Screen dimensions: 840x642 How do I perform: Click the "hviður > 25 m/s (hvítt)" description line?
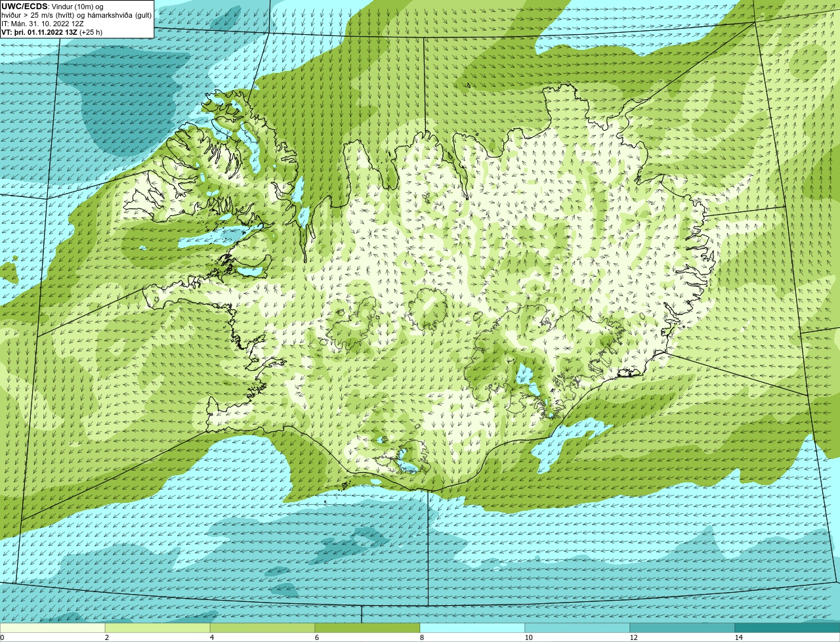pos(77,15)
